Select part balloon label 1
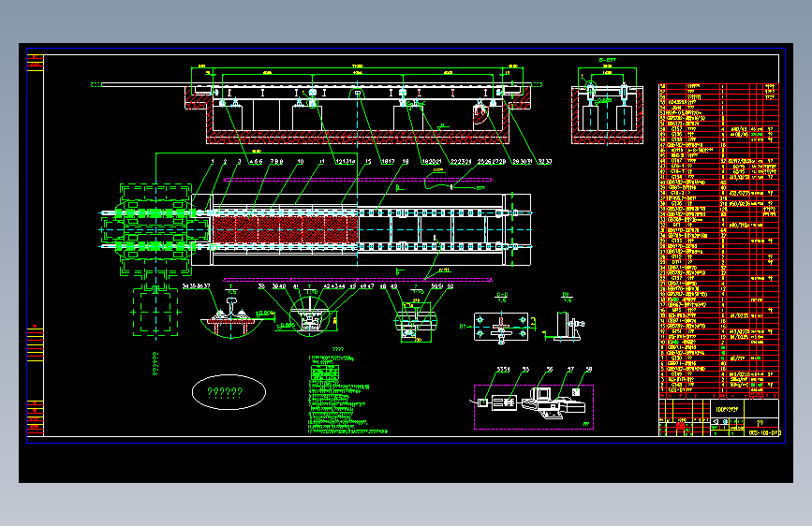 [213, 162]
